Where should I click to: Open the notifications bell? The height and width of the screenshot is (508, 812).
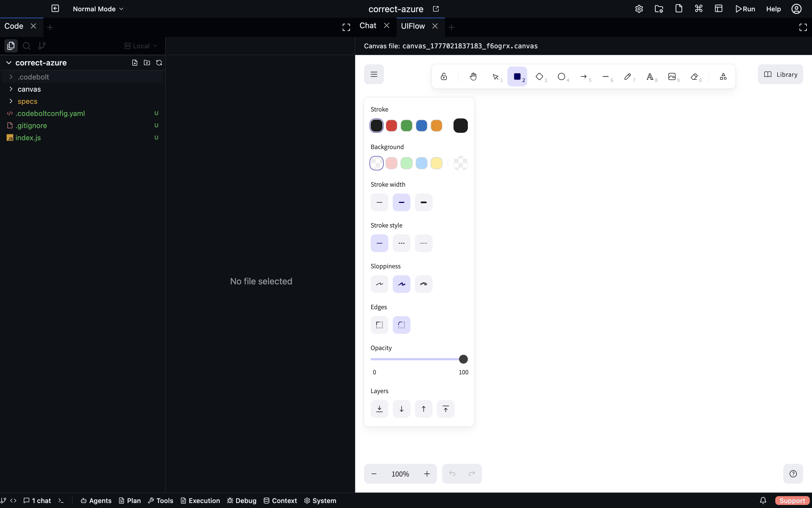pyautogui.click(x=763, y=501)
